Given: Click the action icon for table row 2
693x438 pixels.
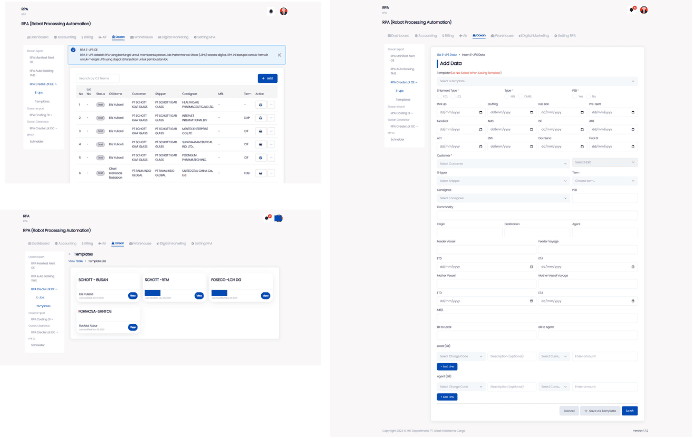Looking at the screenshot, I should click(x=261, y=118).
